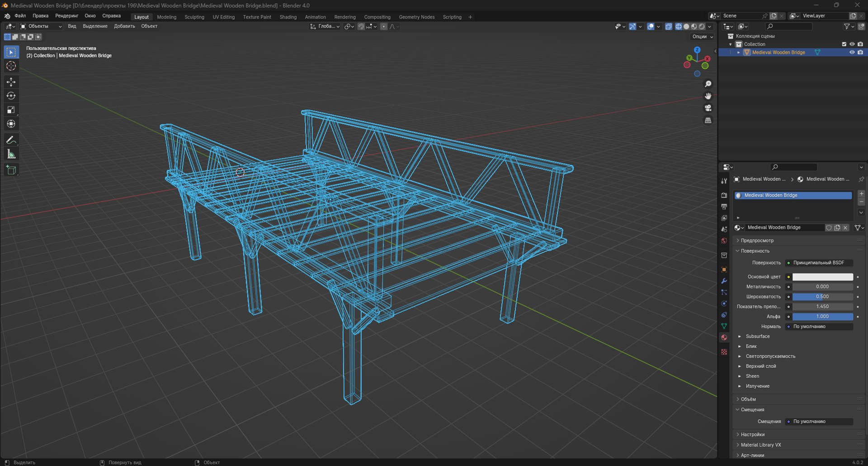This screenshot has width=868, height=466.
Task: Open the Texture properties tab
Action: pos(724,352)
